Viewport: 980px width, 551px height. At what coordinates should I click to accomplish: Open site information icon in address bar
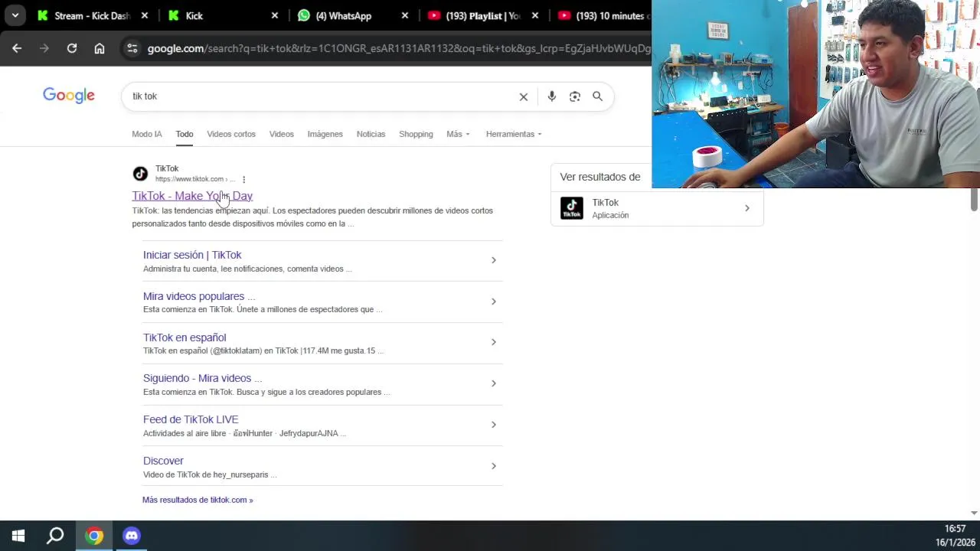[x=132, y=48]
